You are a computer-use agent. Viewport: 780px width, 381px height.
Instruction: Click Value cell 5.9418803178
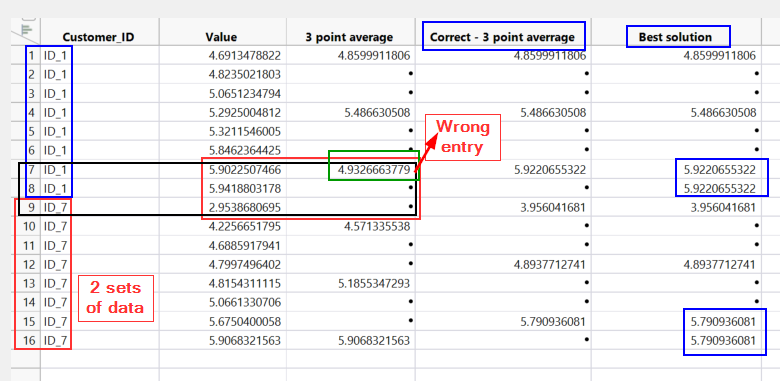245,189
